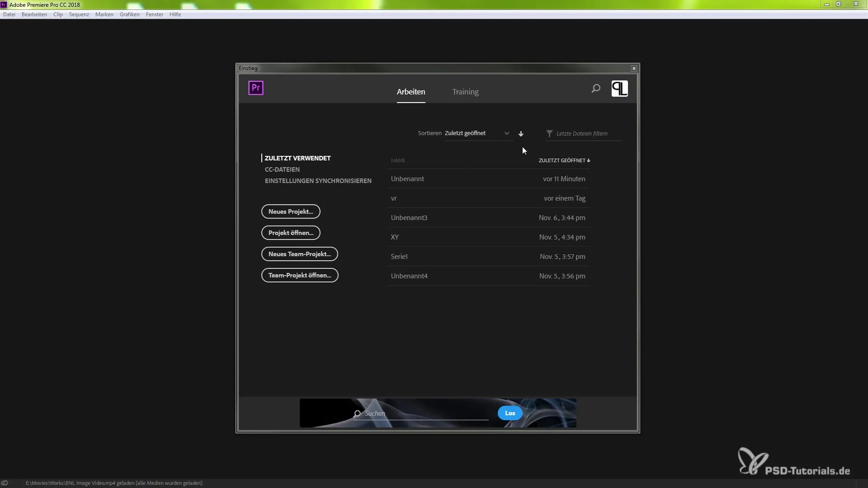The width and height of the screenshot is (868, 488).
Task: Sort by the NAME column header
Action: pyautogui.click(x=398, y=160)
